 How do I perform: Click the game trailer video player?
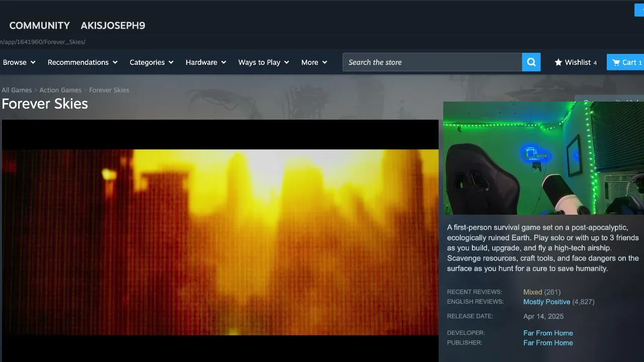(220, 240)
